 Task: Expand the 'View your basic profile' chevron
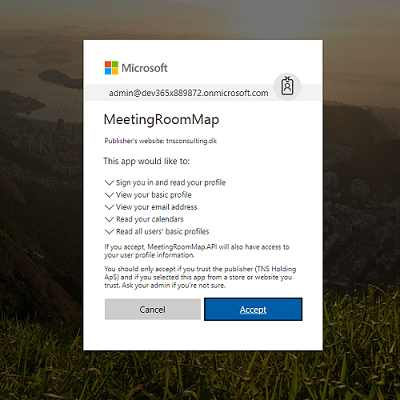109,195
